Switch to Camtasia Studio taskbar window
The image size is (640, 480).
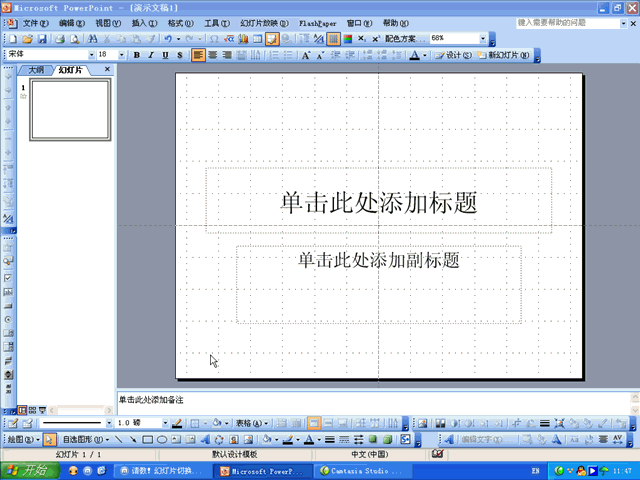(x=364, y=471)
